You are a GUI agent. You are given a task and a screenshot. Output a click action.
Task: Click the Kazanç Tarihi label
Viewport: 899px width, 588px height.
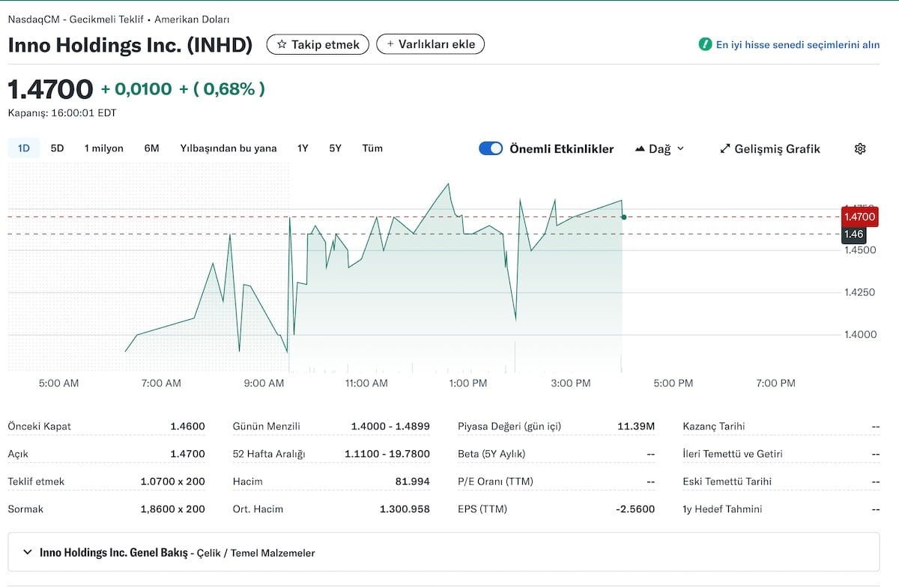714,426
